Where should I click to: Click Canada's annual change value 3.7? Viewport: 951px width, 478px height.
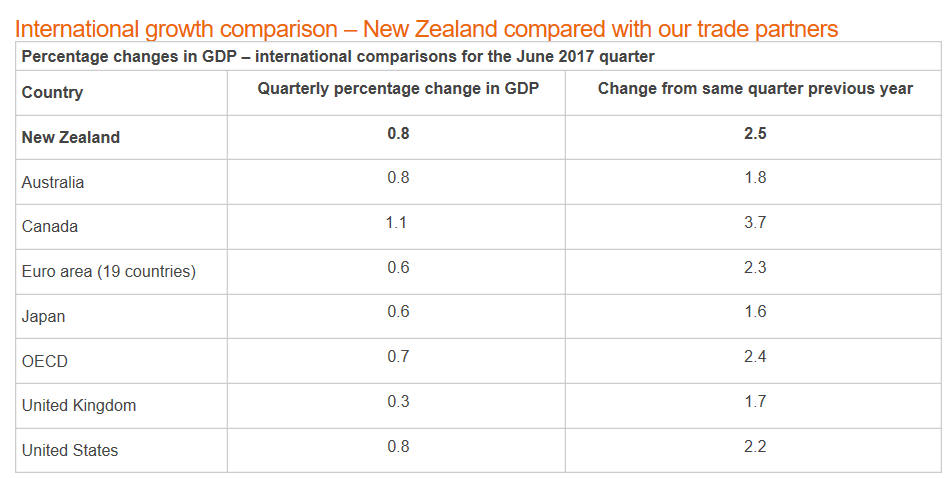tap(755, 223)
